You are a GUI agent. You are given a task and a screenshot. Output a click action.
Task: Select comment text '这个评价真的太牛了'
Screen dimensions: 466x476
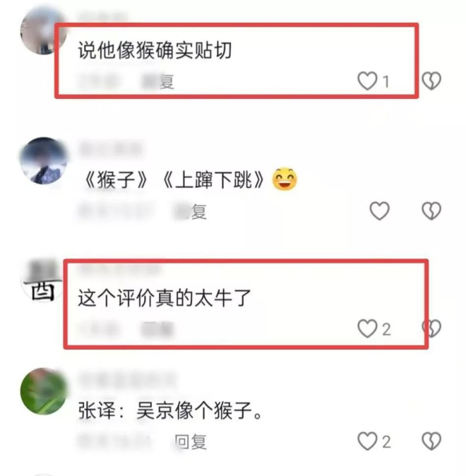[165, 298]
